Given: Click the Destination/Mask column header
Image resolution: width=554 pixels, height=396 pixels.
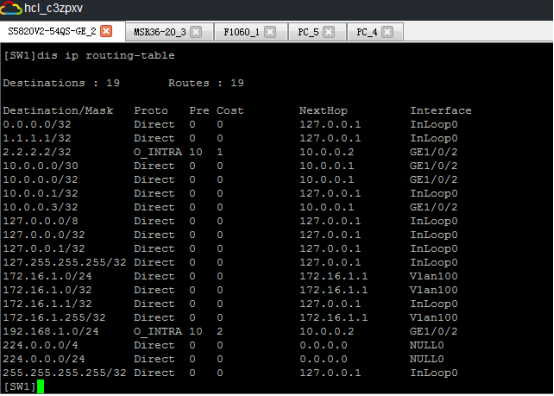Looking at the screenshot, I should pyautogui.click(x=58, y=111).
